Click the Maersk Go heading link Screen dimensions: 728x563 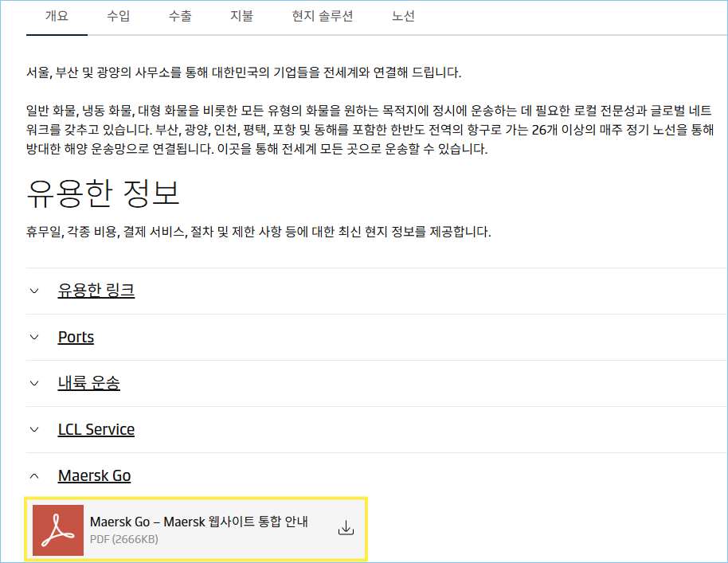pos(94,475)
